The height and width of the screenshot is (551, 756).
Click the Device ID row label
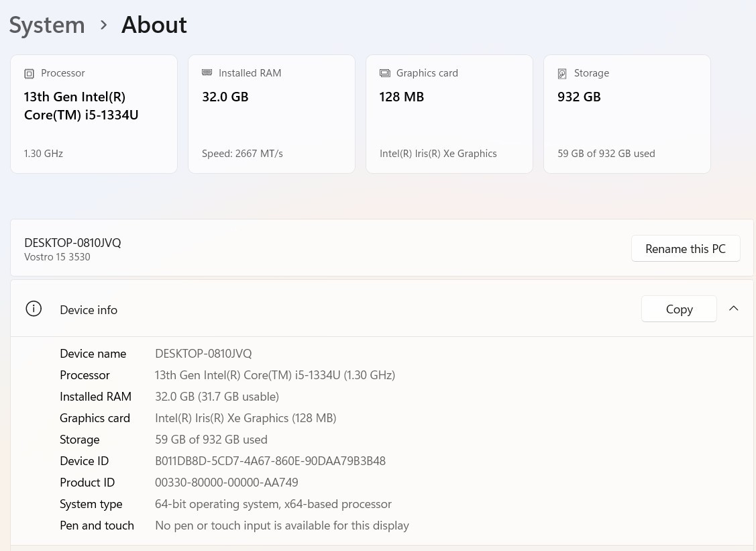(x=84, y=461)
